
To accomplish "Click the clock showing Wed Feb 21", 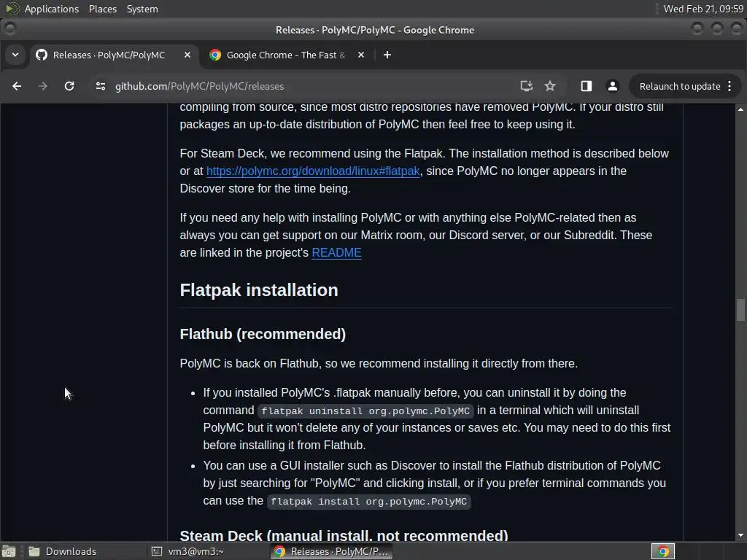I will pos(703,9).
